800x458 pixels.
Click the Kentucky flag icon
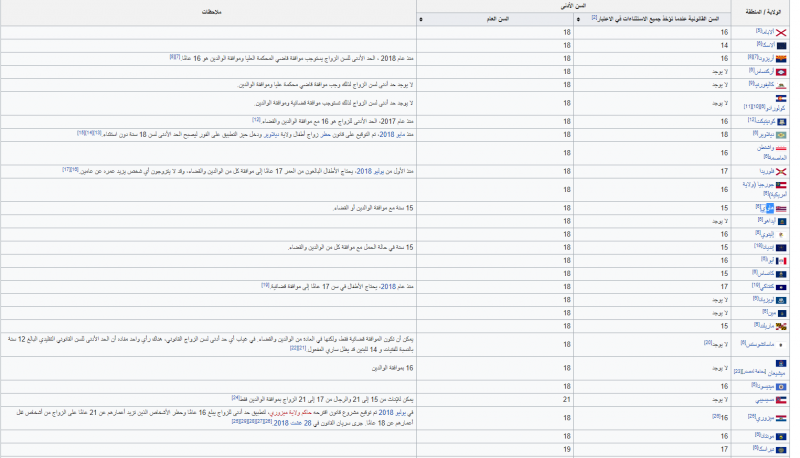[781, 288]
